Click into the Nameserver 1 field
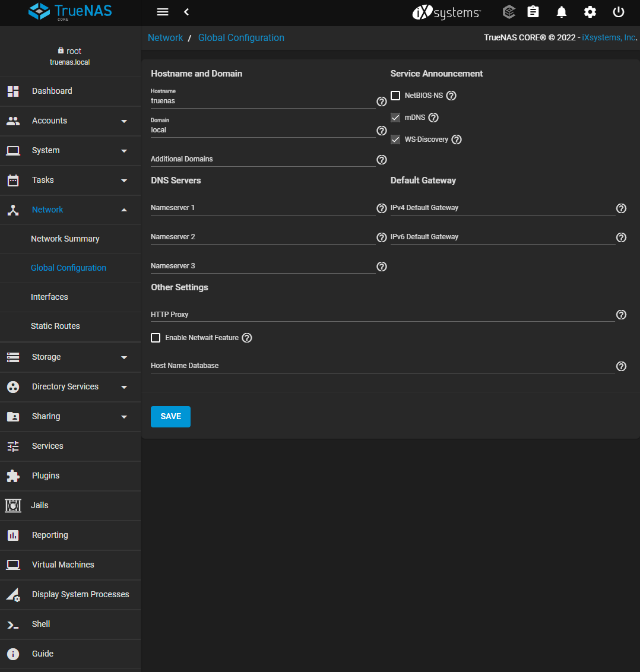 tap(262, 208)
